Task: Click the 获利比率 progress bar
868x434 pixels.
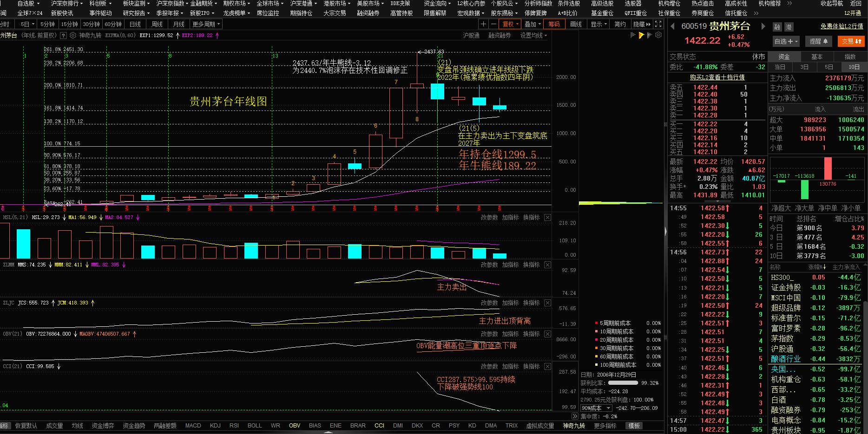Action: coord(623,383)
